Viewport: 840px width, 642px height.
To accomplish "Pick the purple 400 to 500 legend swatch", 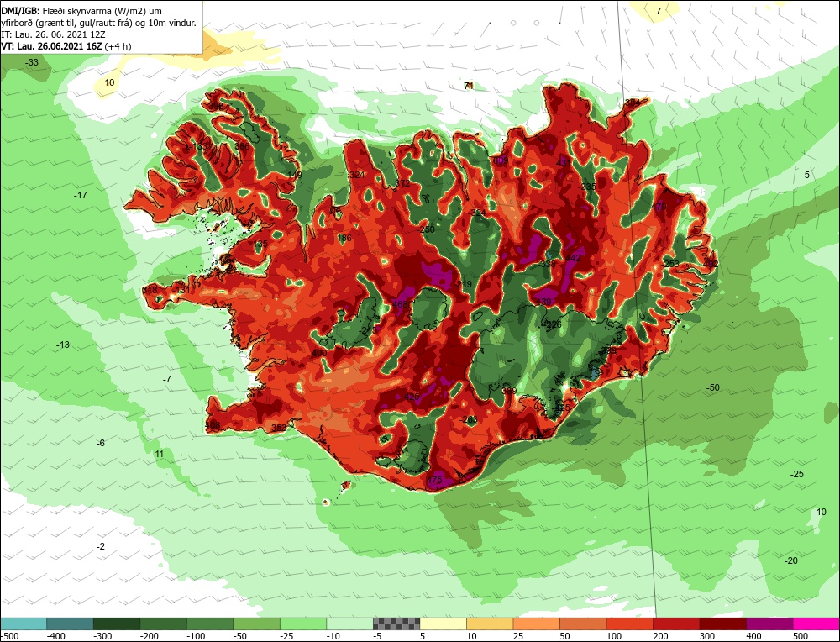I will (769, 624).
